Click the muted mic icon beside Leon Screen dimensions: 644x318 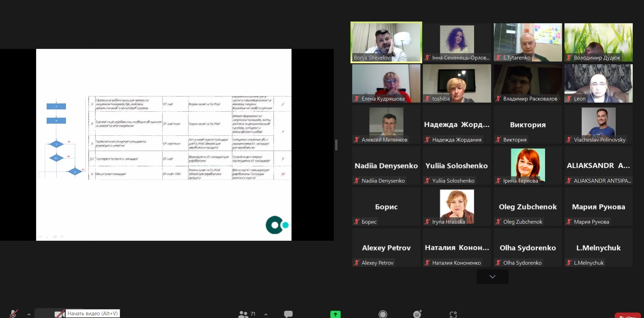click(569, 99)
